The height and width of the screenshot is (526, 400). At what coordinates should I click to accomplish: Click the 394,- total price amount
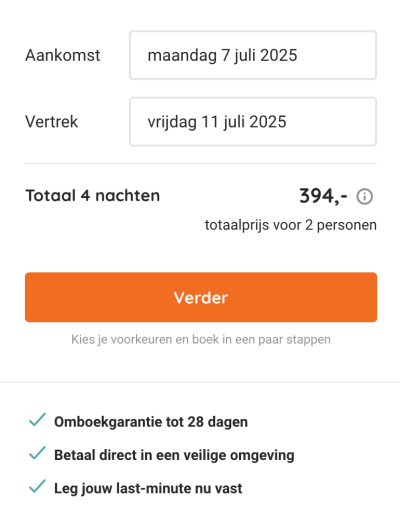(323, 196)
